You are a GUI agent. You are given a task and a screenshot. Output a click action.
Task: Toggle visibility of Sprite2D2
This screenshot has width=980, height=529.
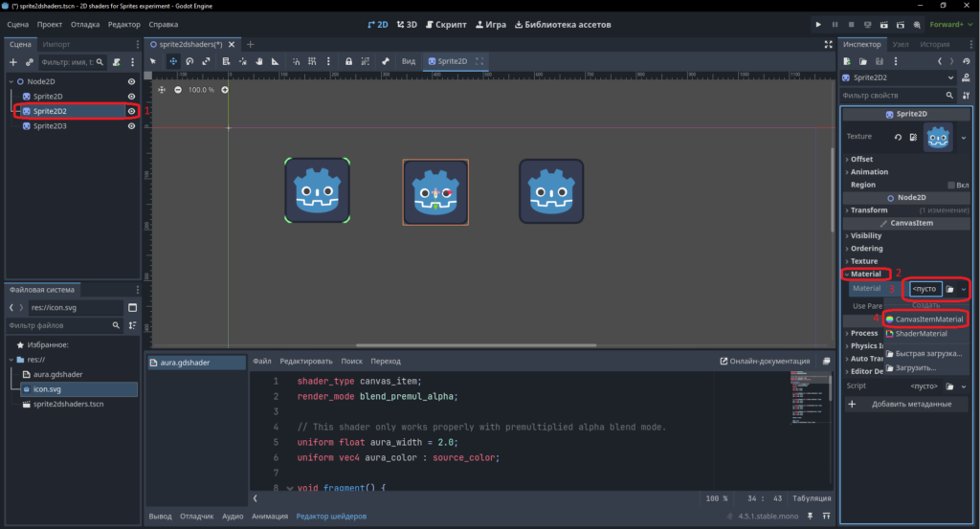(131, 111)
